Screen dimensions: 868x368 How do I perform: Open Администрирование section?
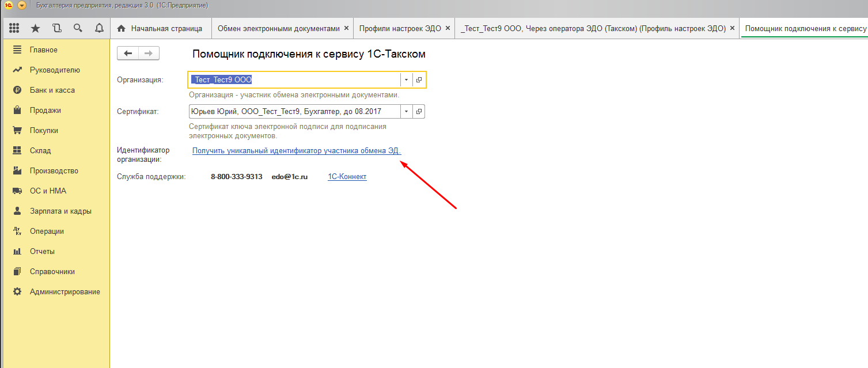coord(56,292)
